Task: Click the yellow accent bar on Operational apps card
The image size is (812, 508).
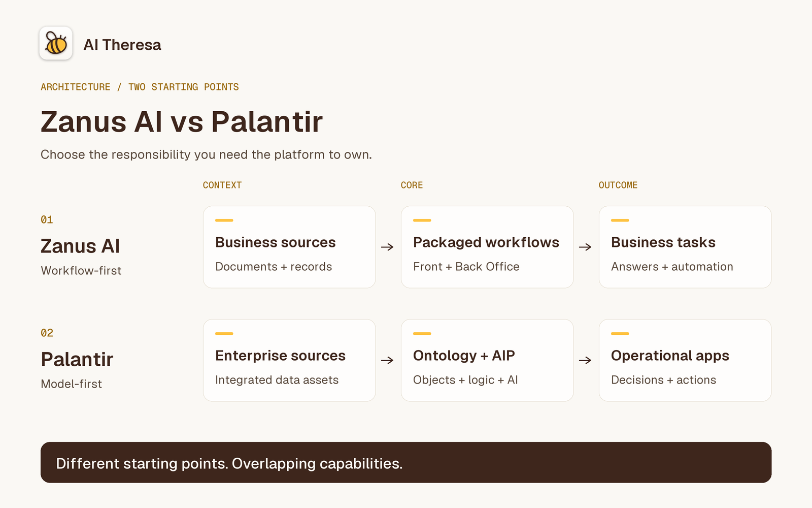Action: coord(620,334)
